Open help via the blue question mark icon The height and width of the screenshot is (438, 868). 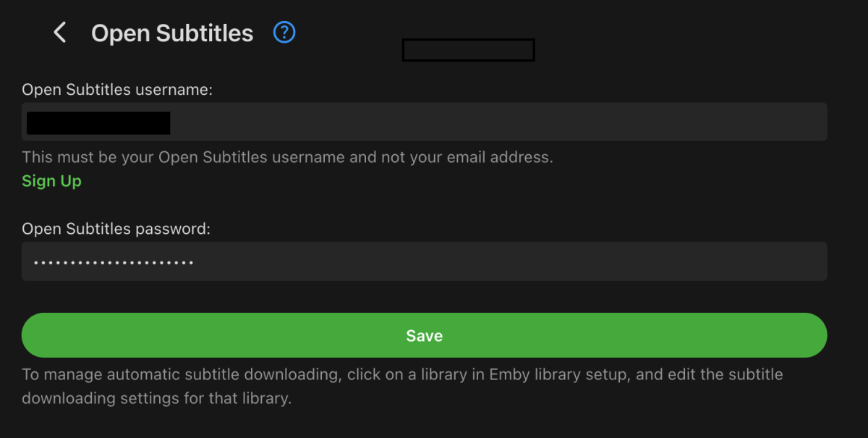[284, 33]
